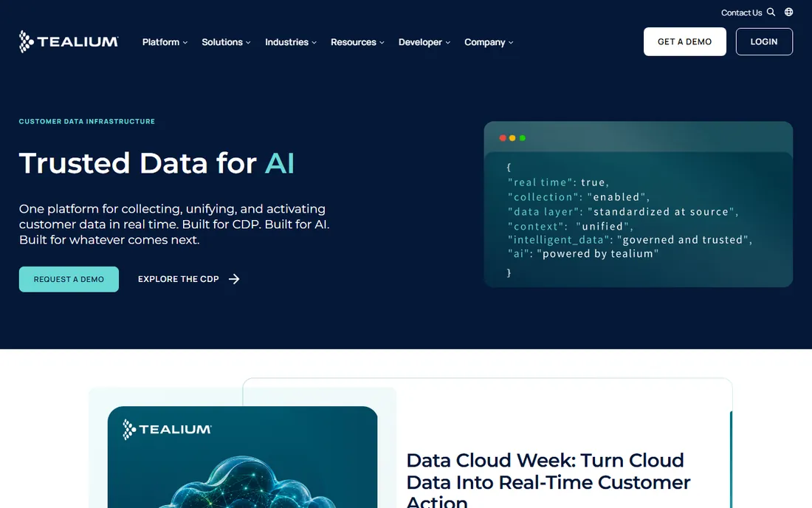812x508 pixels.
Task: Click the One platform for collecting paragraph
Action: point(174,224)
